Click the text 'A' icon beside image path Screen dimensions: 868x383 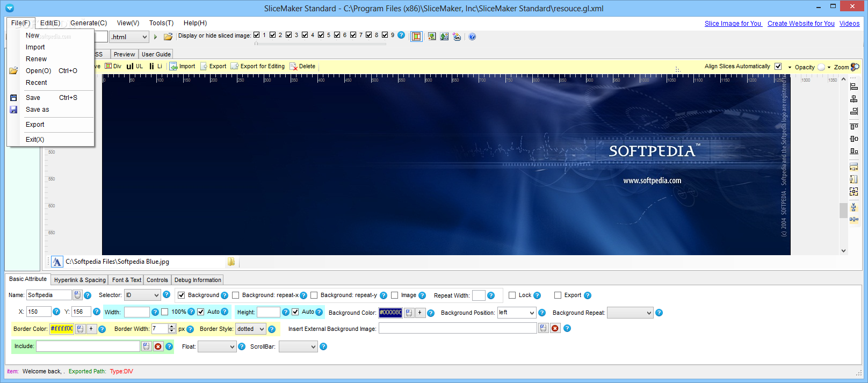[x=57, y=262]
